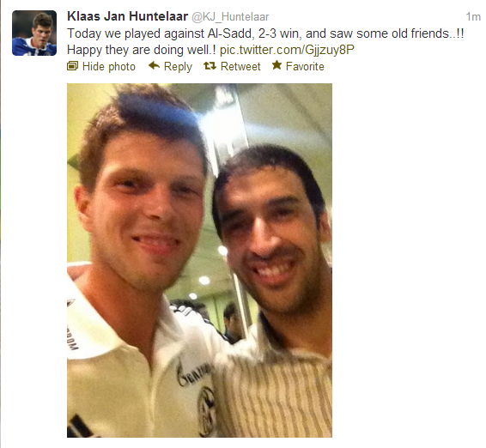
Task: Choose the Reply text action
Action: click(178, 67)
